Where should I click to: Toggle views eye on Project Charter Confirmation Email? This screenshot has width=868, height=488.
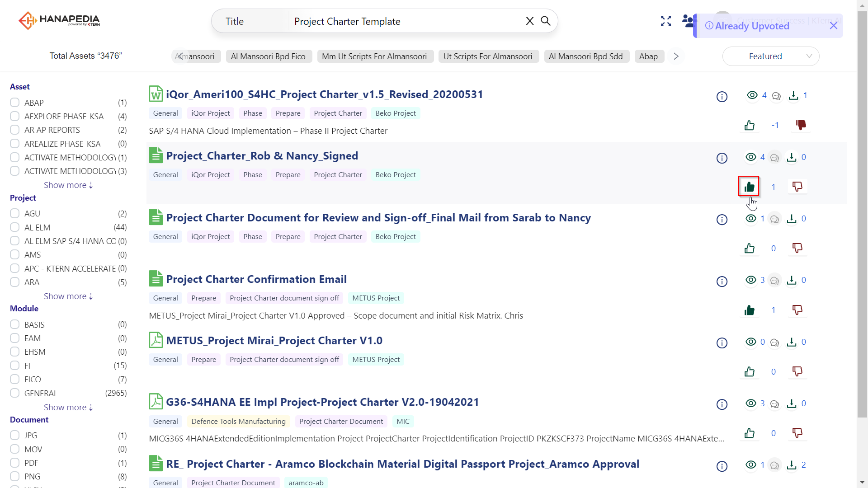click(x=751, y=280)
